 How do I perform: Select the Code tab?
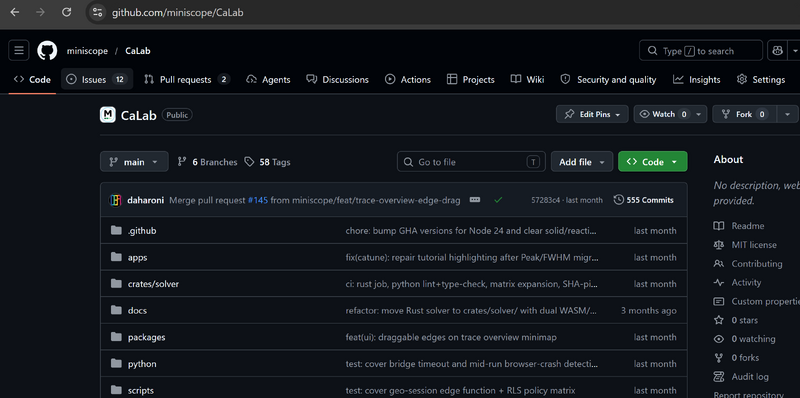32,80
